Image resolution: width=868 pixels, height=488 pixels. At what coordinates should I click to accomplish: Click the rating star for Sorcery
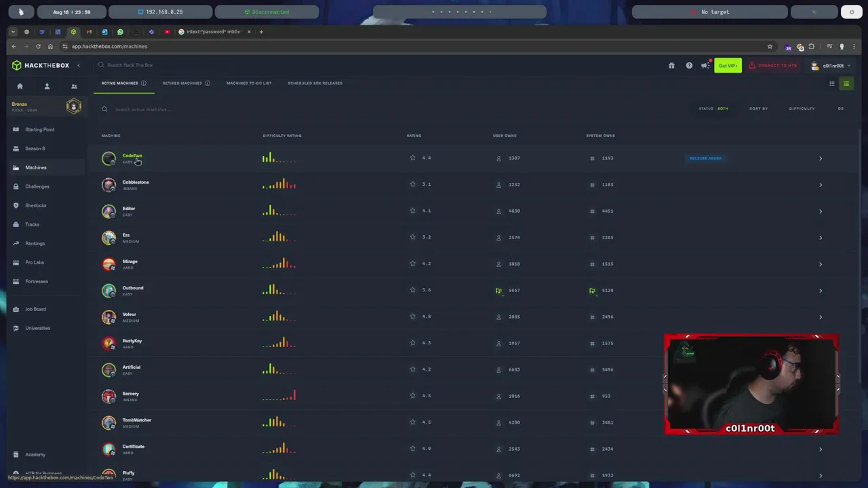[x=412, y=396]
